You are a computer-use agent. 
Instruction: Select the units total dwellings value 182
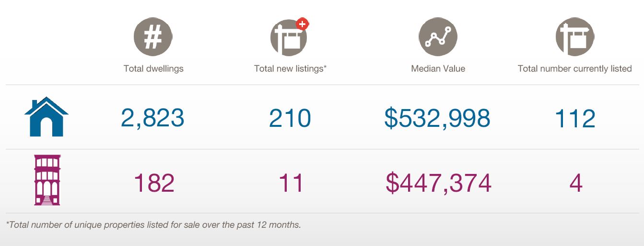[x=153, y=183]
